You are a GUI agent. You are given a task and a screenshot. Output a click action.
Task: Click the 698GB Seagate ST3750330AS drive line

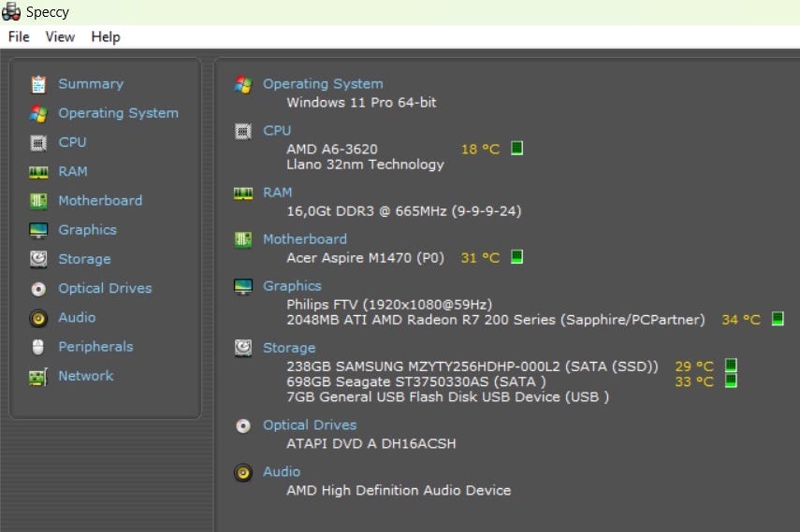coord(416,381)
